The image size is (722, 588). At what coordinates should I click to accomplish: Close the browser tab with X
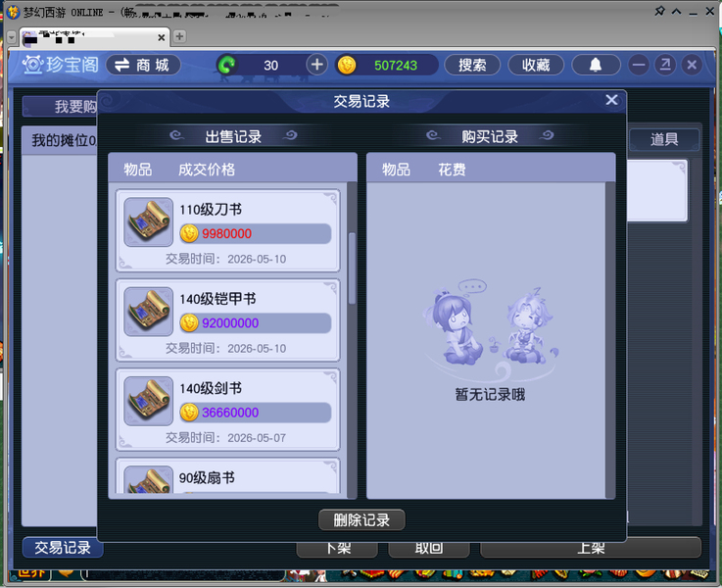(162, 37)
